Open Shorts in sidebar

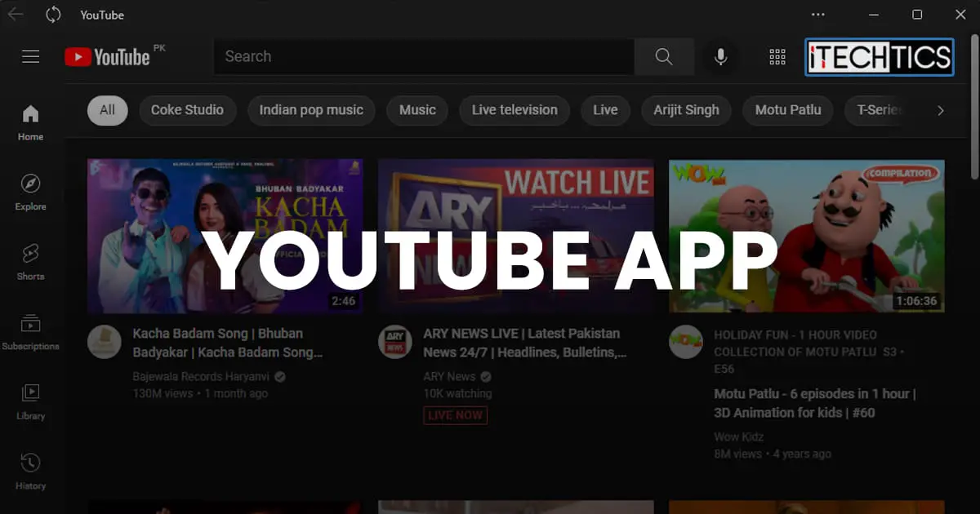click(31, 262)
